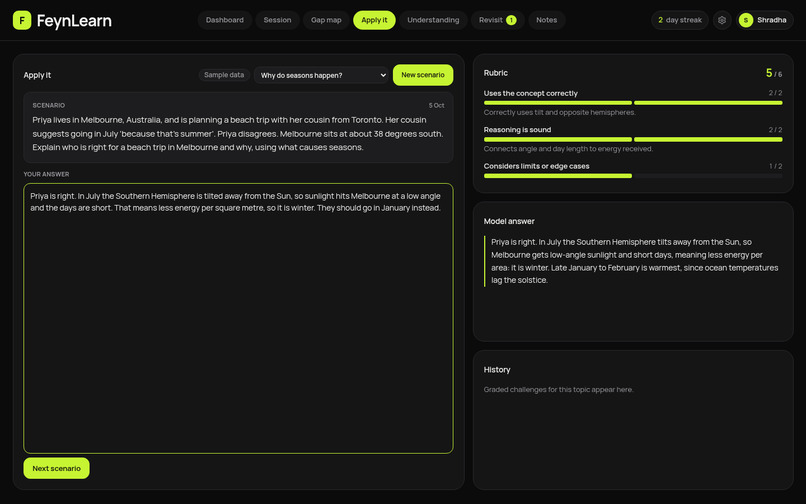The height and width of the screenshot is (504, 806).
Task: Click the 'Apply it' panel heading
Action: click(x=37, y=75)
